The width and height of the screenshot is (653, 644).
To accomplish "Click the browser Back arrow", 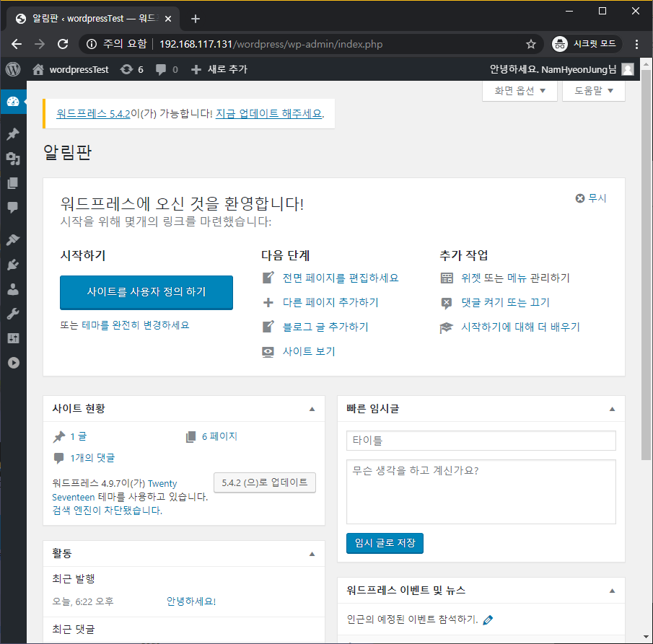I will 17,44.
